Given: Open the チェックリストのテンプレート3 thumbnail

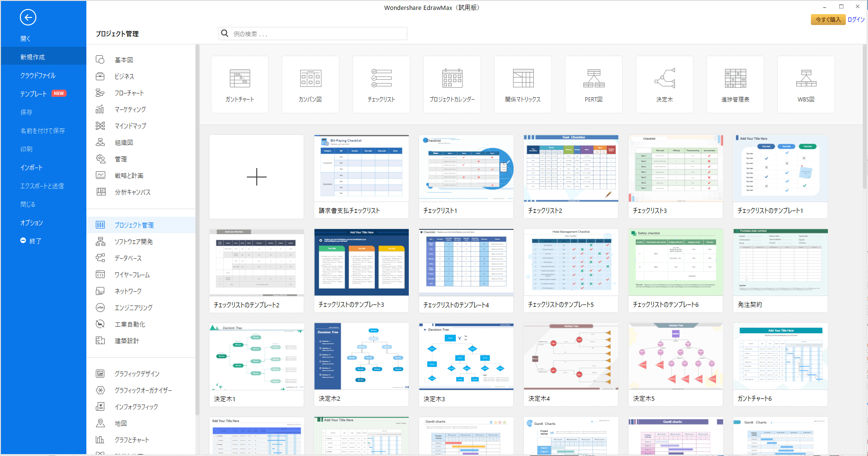Looking at the screenshot, I should point(362,270).
